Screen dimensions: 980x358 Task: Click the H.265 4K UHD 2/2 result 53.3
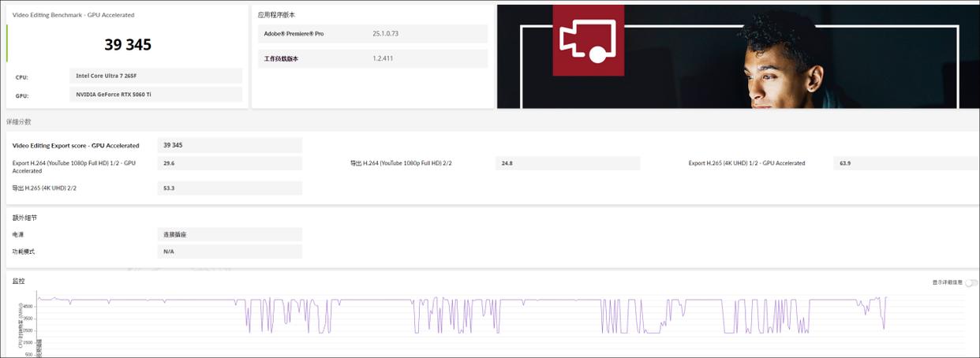point(229,188)
